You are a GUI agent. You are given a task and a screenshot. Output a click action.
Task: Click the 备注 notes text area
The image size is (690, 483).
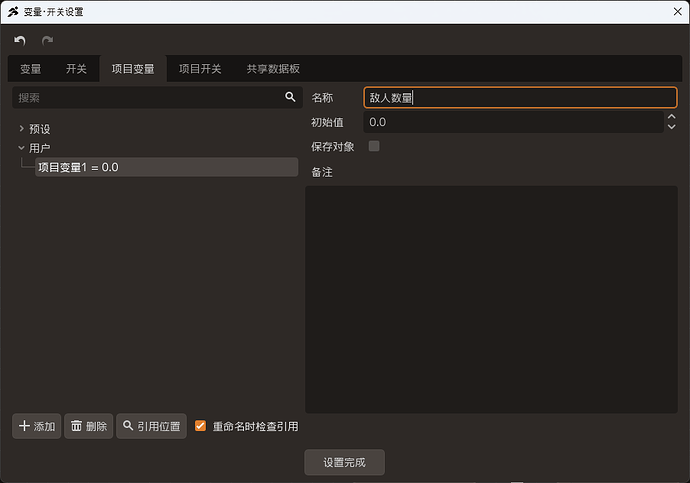pyautogui.click(x=491, y=299)
